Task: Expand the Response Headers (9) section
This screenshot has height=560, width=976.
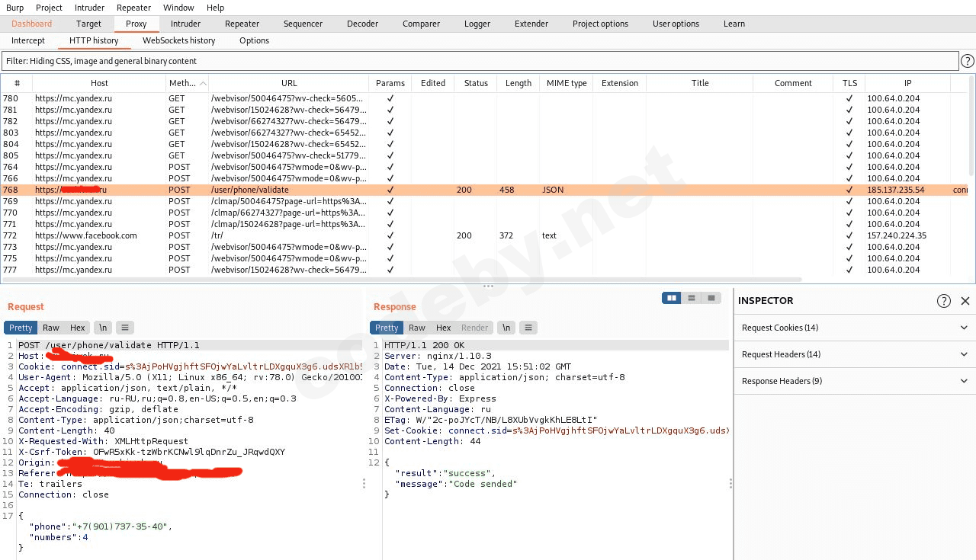Action: (854, 381)
